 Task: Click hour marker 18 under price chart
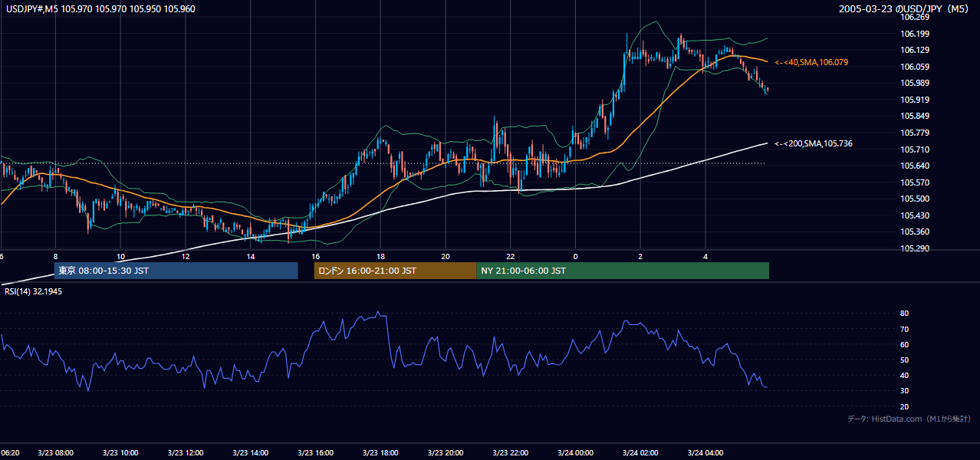click(380, 256)
